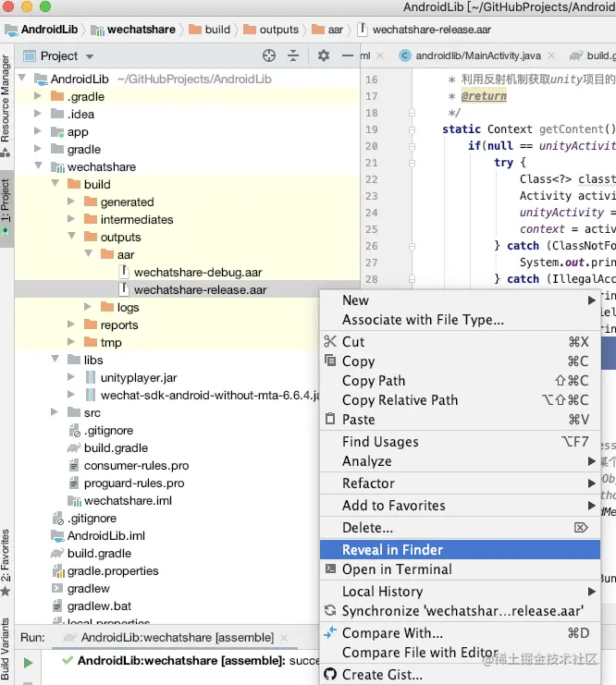Open the Project view dropdown
This screenshot has height=685, width=616.
[x=90, y=56]
